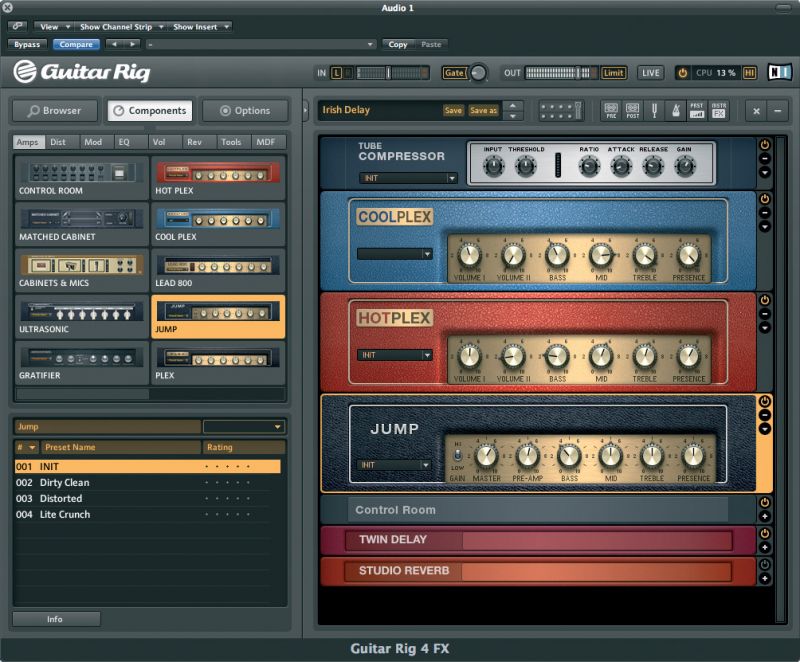Screen dimensions: 800x662
Task: Click the Native Instruments NI logo
Action: tap(780, 72)
